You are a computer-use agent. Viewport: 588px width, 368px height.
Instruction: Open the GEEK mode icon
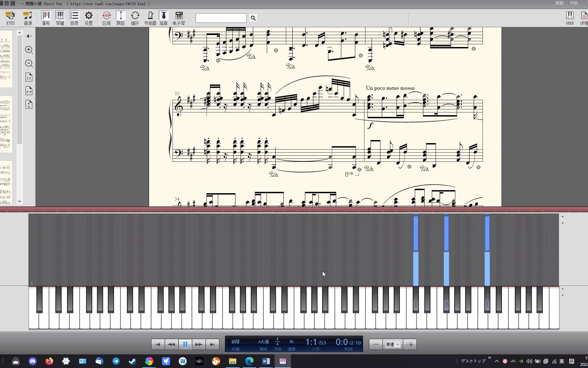(x=570, y=18)
